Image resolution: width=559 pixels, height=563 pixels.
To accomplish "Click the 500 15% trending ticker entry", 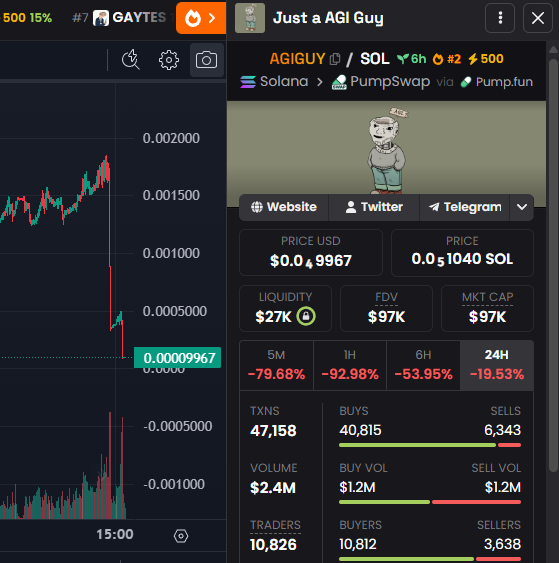I will (27, 18).
